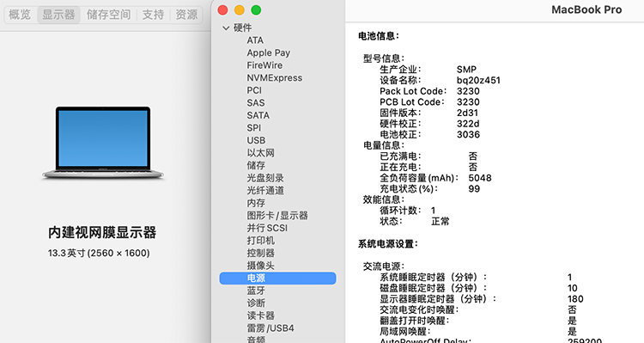Image resolution: width=644 pixels, height=343 pixels.
Task: Choose 打印机 in the hardware list
Action: pyautogui.click(x=260, y=241)
